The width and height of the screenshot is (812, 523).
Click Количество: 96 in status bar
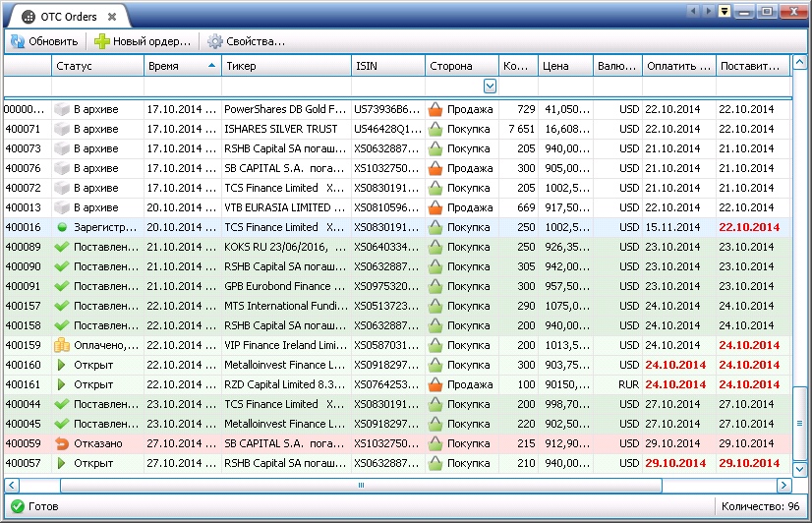point(760,506)
